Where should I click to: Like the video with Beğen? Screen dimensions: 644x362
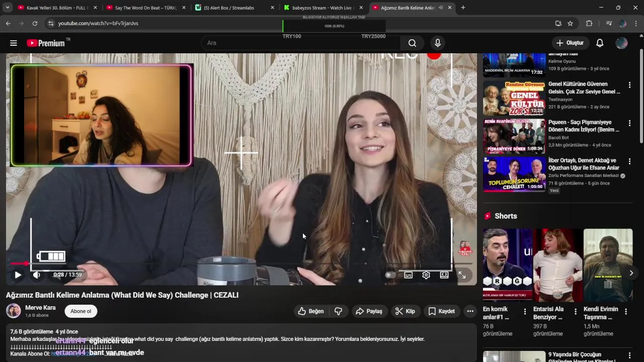point(311,311)
